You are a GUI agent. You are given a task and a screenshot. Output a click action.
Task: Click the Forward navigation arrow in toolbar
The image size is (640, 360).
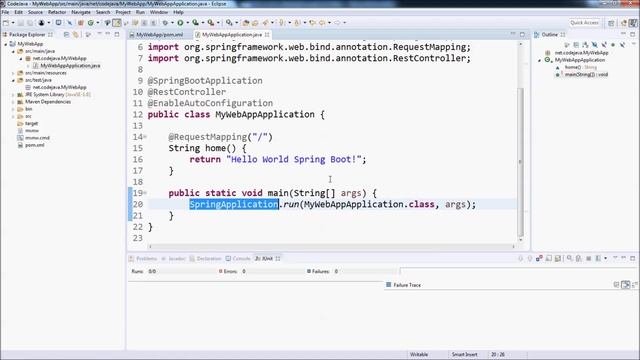click(x=337, y=23)
